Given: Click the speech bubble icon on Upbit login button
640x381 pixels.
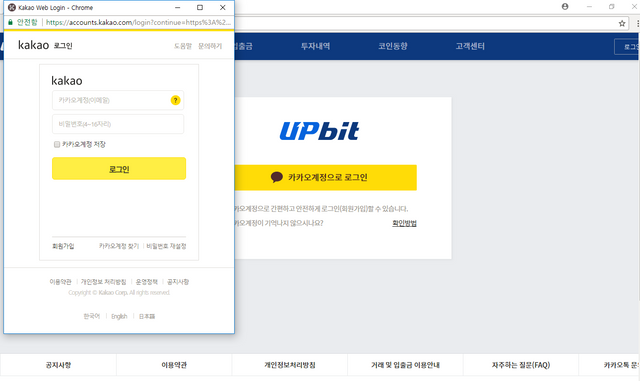Looking at the screenshot, I should tap(277, 177).
